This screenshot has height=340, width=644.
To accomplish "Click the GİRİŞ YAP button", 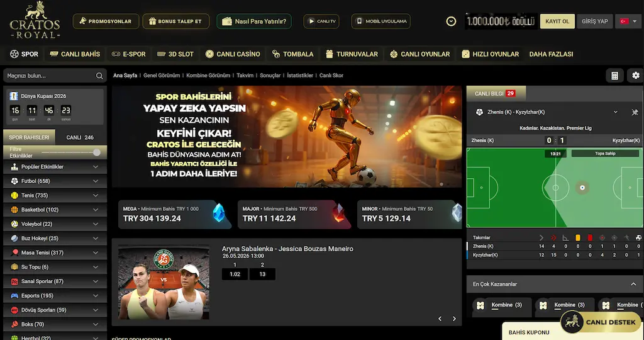I will pyautogui.click(x=595, y=21).
